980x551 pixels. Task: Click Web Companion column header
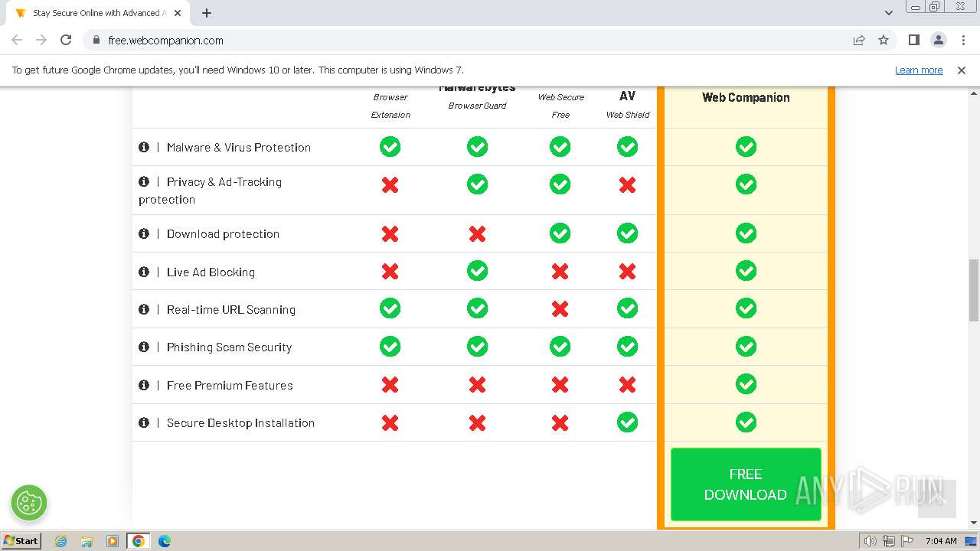[746, 97]
